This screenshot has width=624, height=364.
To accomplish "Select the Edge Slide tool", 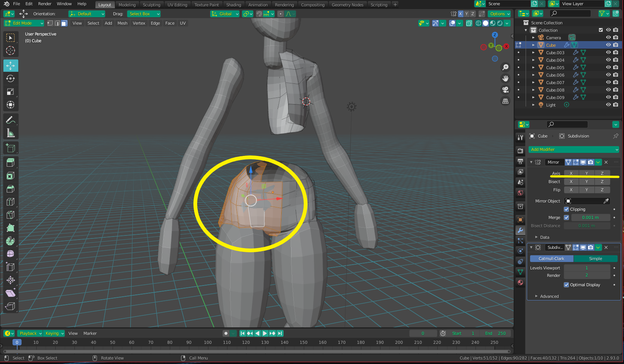I will point(10,267).
